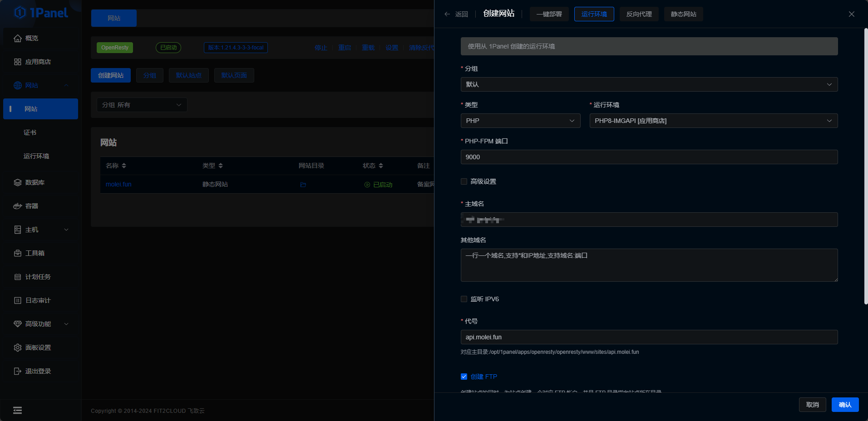Image resolution: width=868 pixels, height=421 pixels.
Task: Click the 默认页面 button
Action: [x=234, y=75]
